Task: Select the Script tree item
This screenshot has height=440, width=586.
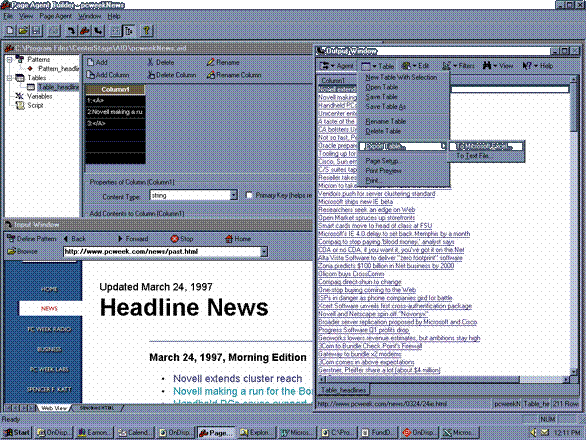Action: point(36,105)
